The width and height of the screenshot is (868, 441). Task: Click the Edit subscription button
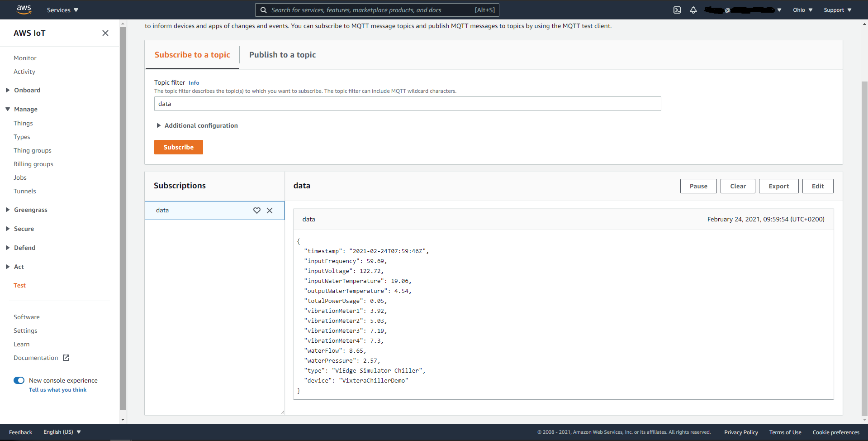(818, 186)
